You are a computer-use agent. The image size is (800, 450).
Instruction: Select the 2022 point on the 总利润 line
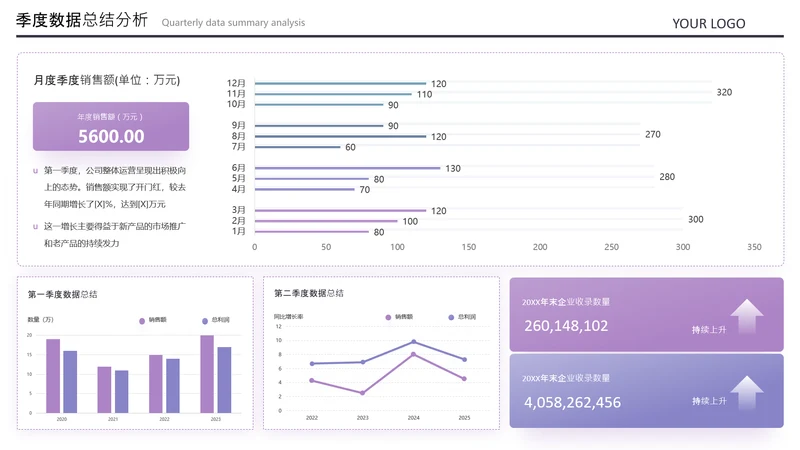click(x=312, y=364)
